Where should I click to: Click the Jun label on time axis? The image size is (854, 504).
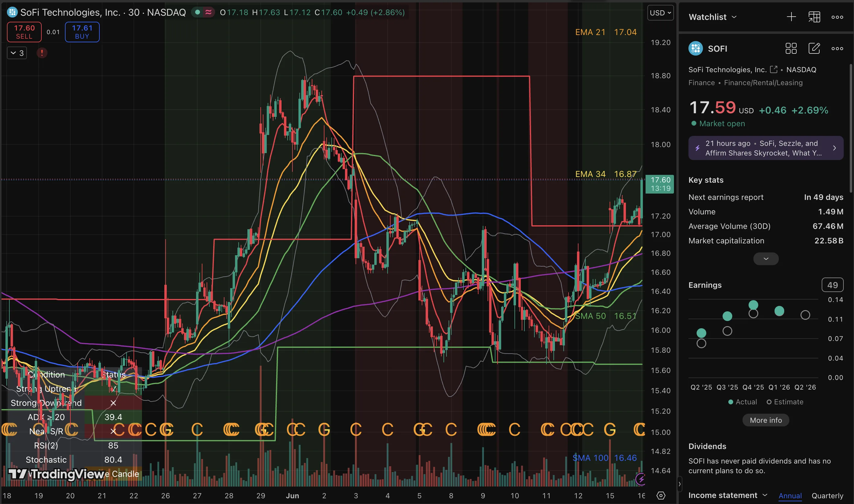coord(292,496)
